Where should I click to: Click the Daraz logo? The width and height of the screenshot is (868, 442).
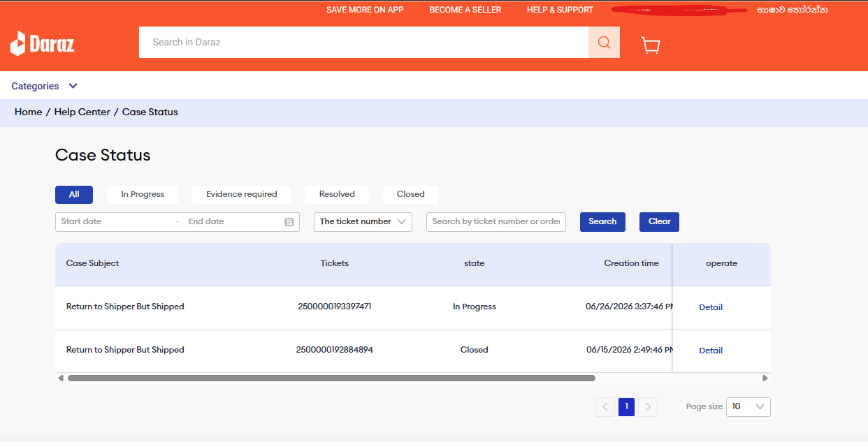[42, 43]
